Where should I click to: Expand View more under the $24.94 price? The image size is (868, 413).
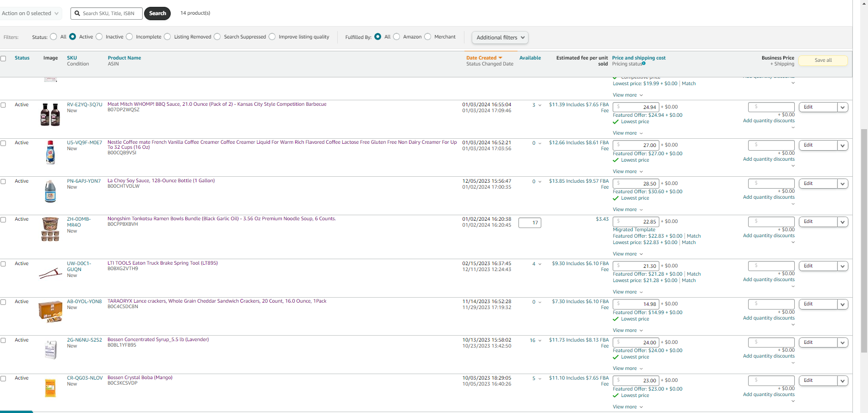(628, 133)
